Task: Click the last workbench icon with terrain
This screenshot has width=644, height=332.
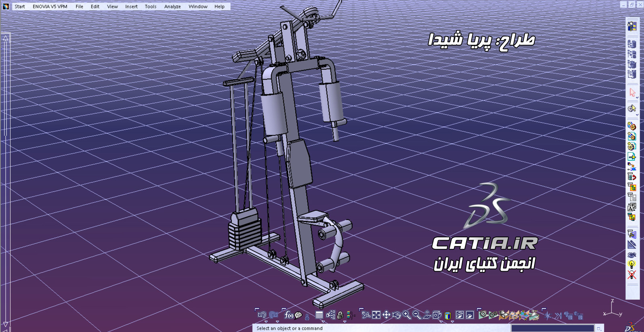Action: [x=534, y=315]
